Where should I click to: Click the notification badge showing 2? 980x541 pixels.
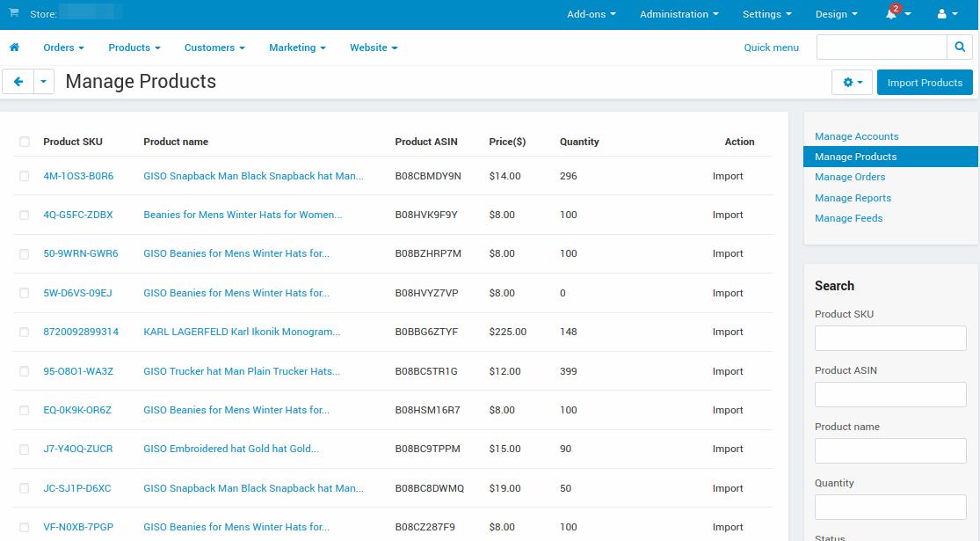pos(896,8)
